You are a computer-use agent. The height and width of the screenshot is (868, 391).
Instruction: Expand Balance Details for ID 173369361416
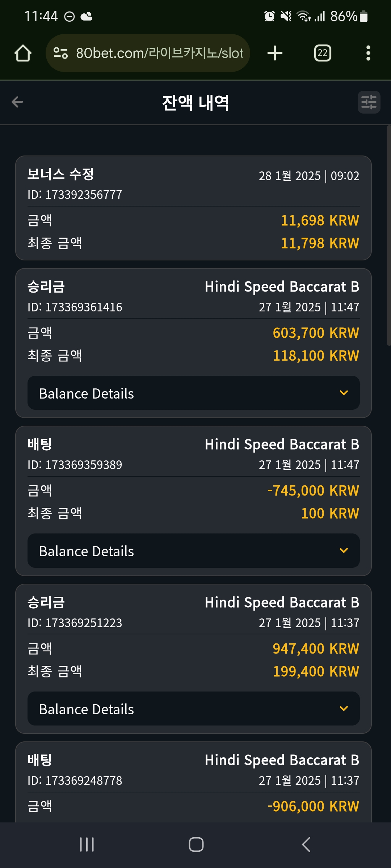tap(194, 393)
